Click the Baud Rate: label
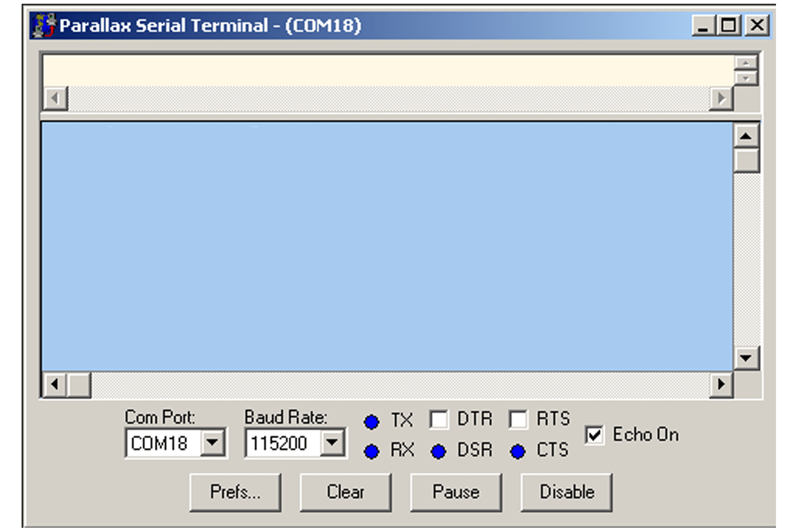This screenshot has width=798, height=532. [286, 417]
